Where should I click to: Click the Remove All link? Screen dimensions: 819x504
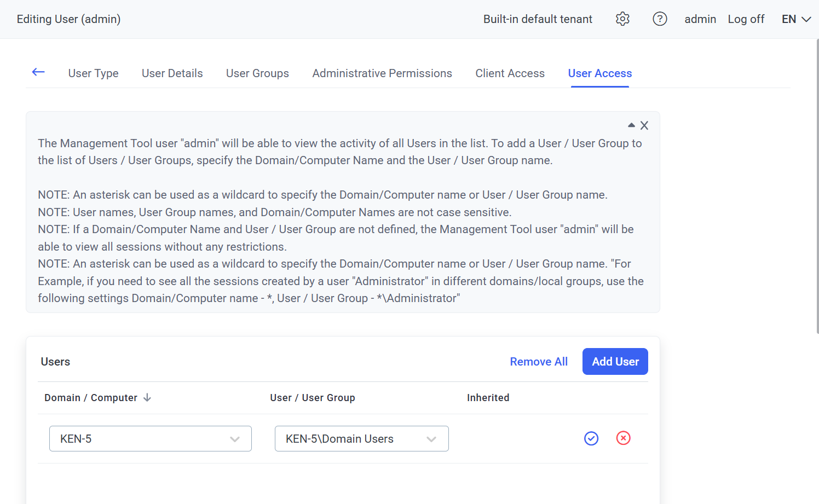point(539,362)
